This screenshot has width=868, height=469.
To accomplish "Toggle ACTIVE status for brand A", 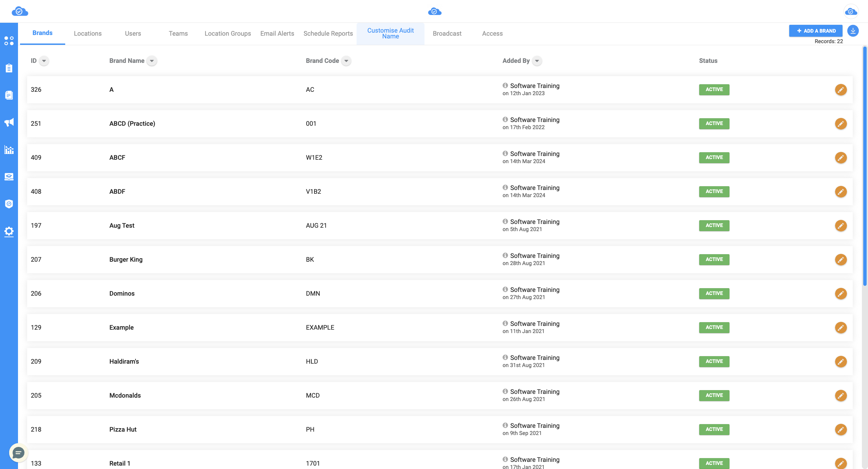I will click(714, 89).
